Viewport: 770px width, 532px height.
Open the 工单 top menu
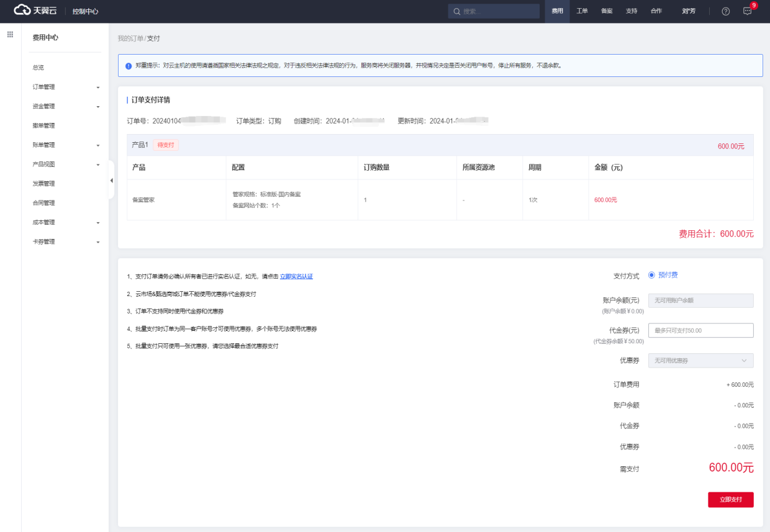click(582, 11)
